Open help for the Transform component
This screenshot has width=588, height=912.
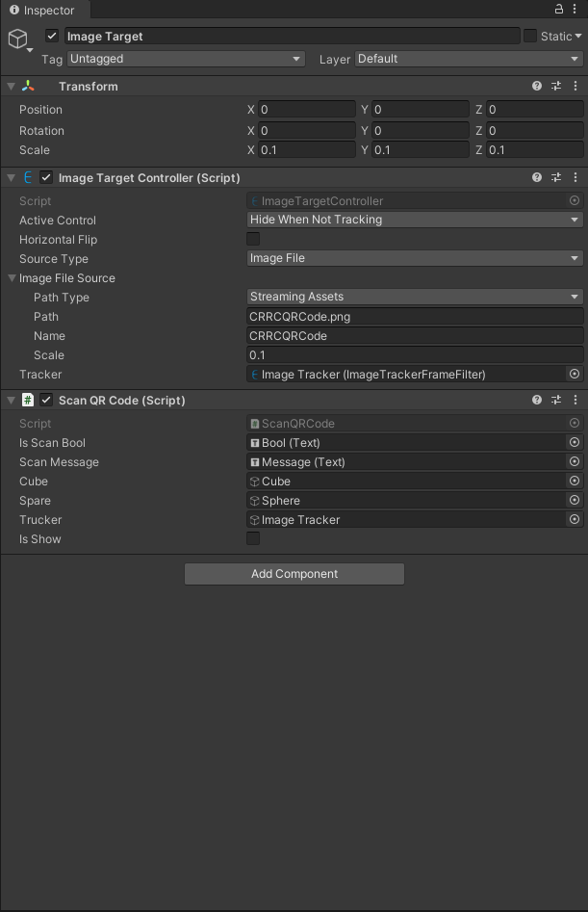click(536, 86)
